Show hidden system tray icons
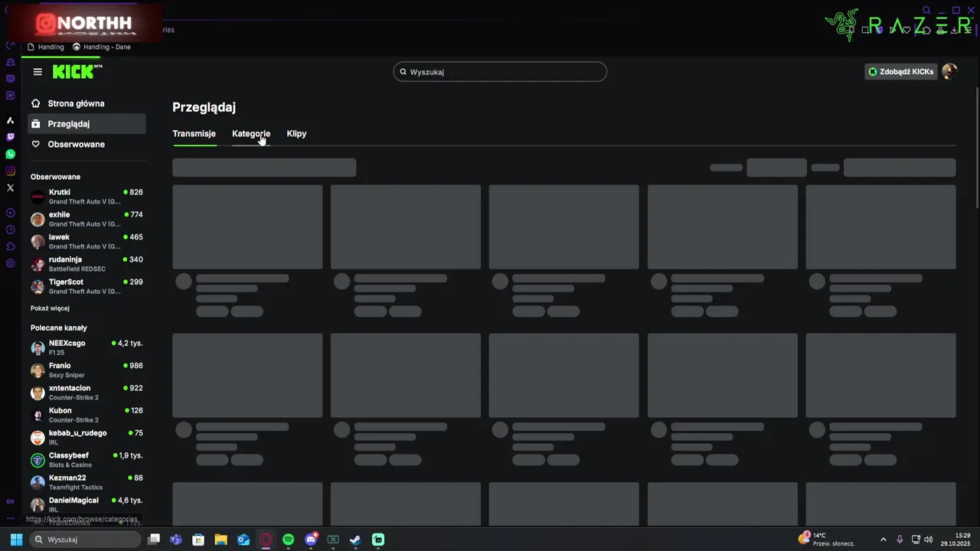The height and width of the screenshot is (551, 980). pyautogui.click(x=883, y=540)
